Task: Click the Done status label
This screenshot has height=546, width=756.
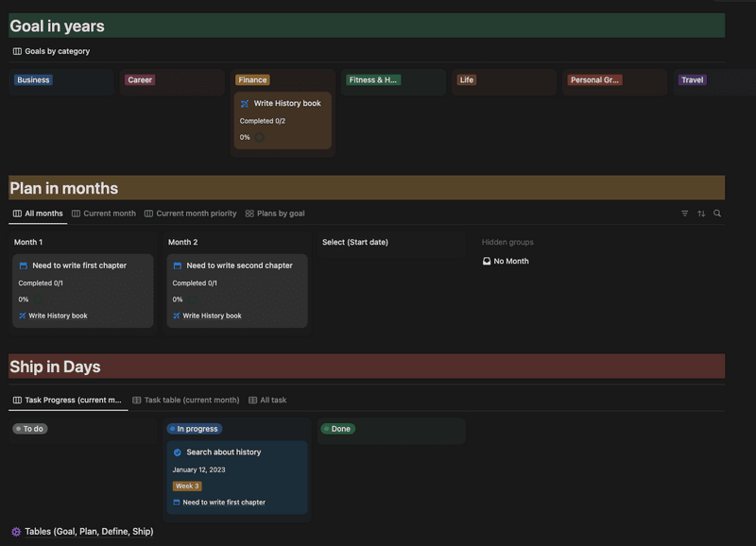Action: (338, 429)
